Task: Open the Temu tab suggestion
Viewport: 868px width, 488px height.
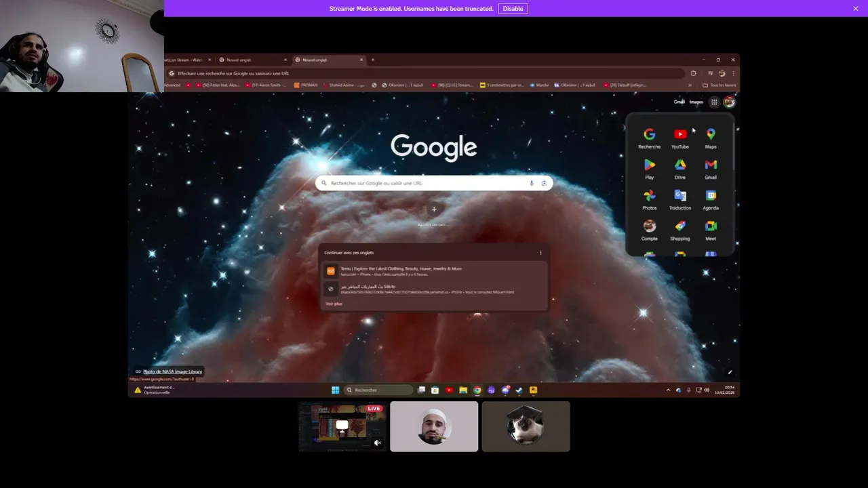Action: click(434, 270)
